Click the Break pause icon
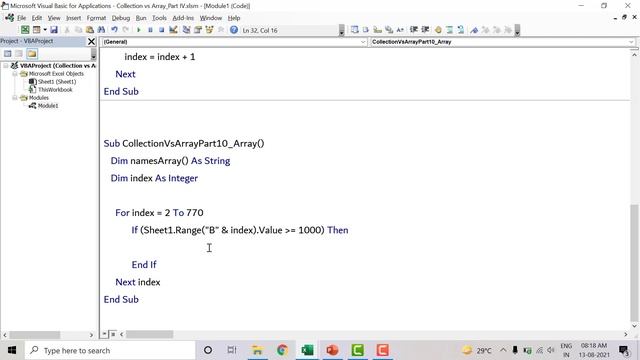Image resolution: width=640 pixels, height=360 pixels. (150, 30)
